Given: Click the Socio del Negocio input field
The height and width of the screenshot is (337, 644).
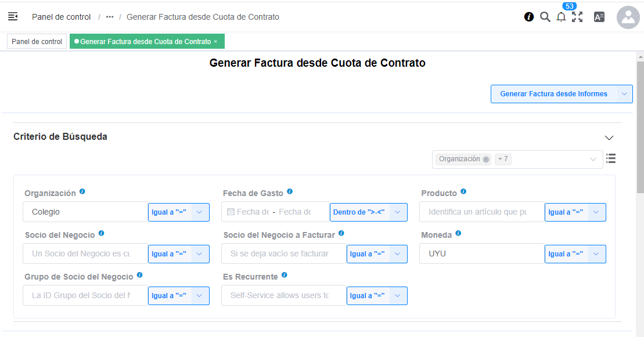Looking at the screenshot, I should (85, 253).
